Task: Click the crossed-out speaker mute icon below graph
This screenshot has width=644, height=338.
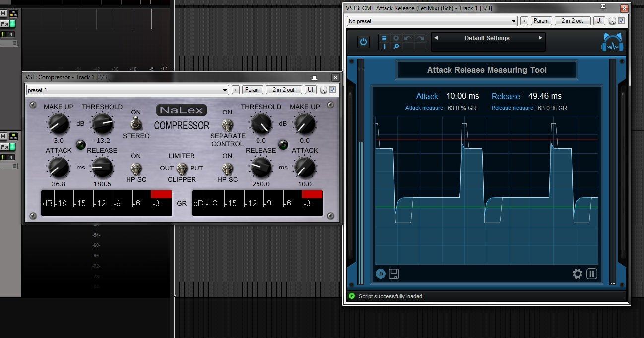Action: (381, 274)
